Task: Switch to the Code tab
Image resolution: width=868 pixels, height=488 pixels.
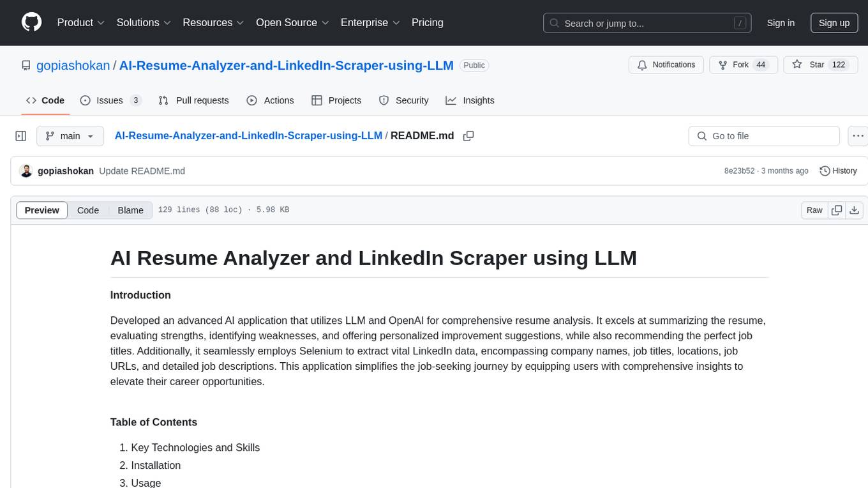Action: coord(45,100)
